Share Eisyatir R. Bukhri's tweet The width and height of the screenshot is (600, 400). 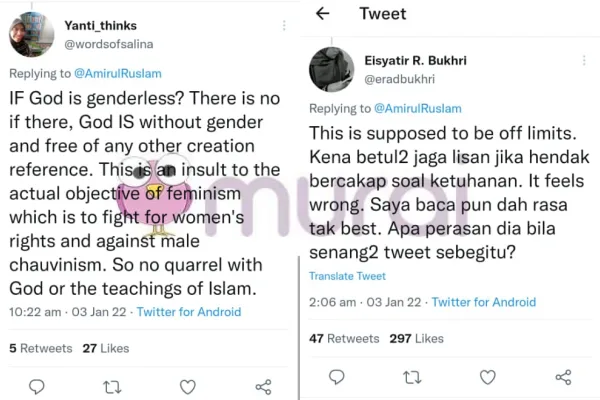tap(563, 377)
